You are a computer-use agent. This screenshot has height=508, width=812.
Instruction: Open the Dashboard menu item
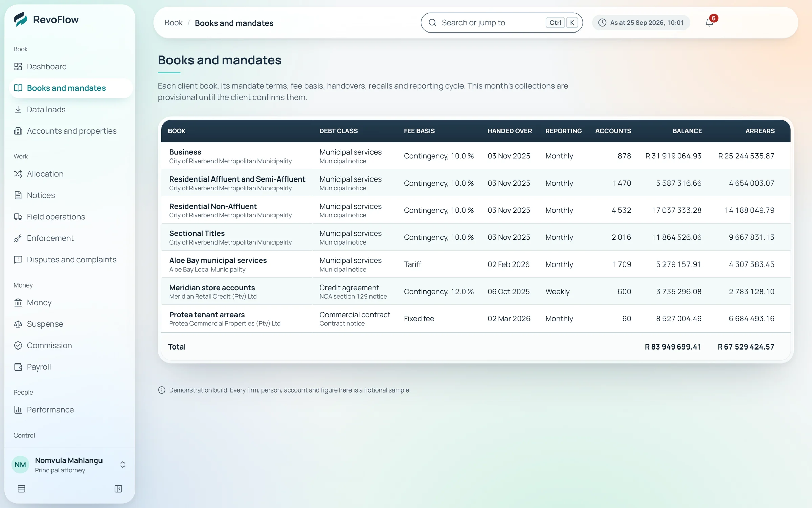pos(71,67)
